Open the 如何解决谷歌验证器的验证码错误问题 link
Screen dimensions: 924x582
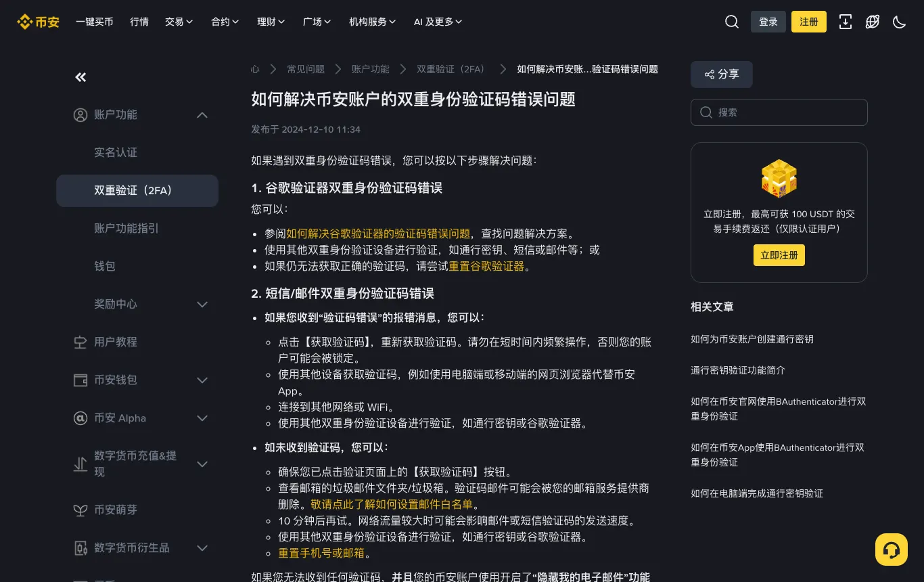click(x=378, y=233)
